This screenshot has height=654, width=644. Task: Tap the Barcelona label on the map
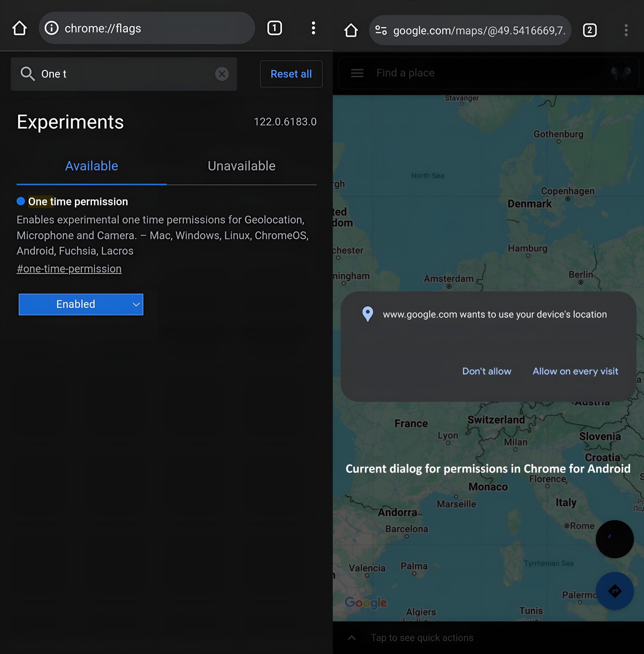click(x=407, y=529)
